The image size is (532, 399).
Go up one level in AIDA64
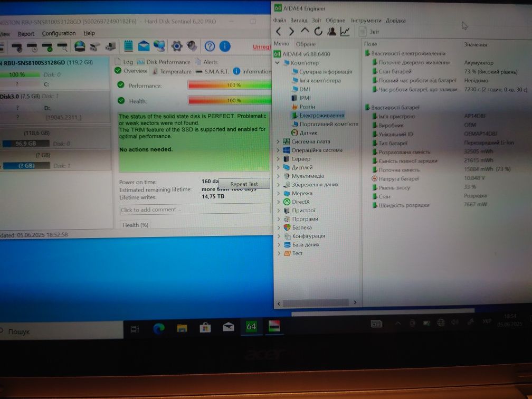tap(305, 31)
